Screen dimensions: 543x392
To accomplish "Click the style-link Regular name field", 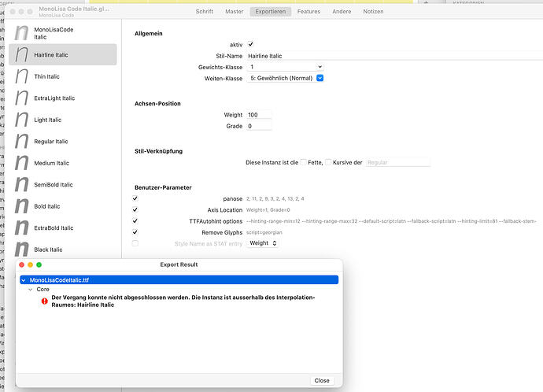I will 398,162.
